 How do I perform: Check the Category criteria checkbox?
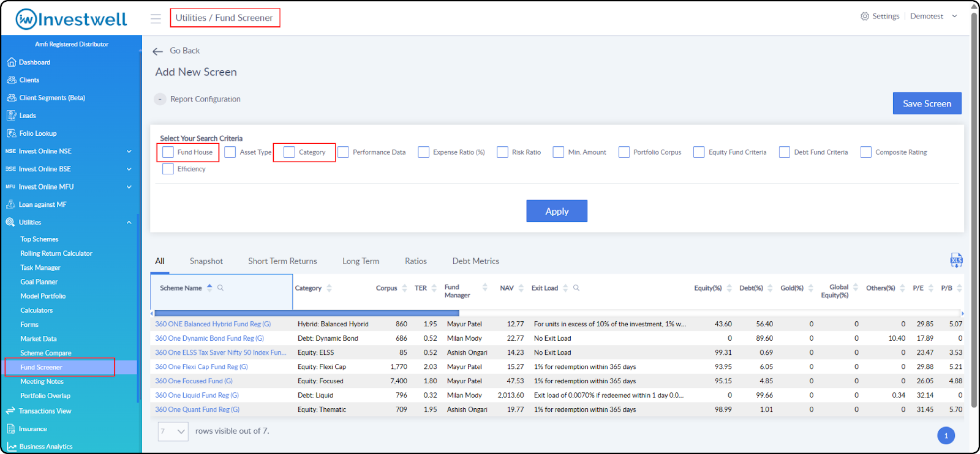[289, 152]
